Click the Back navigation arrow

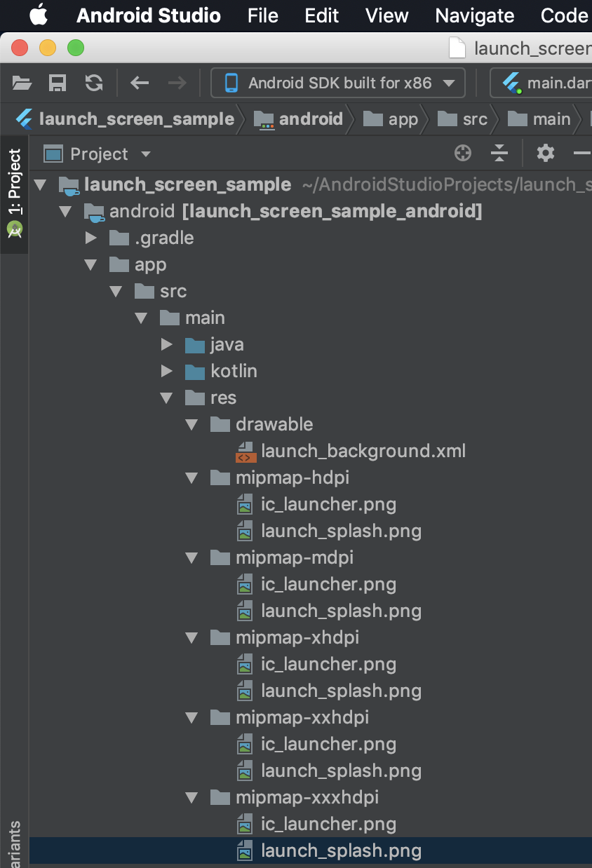[x=140, y=83]
